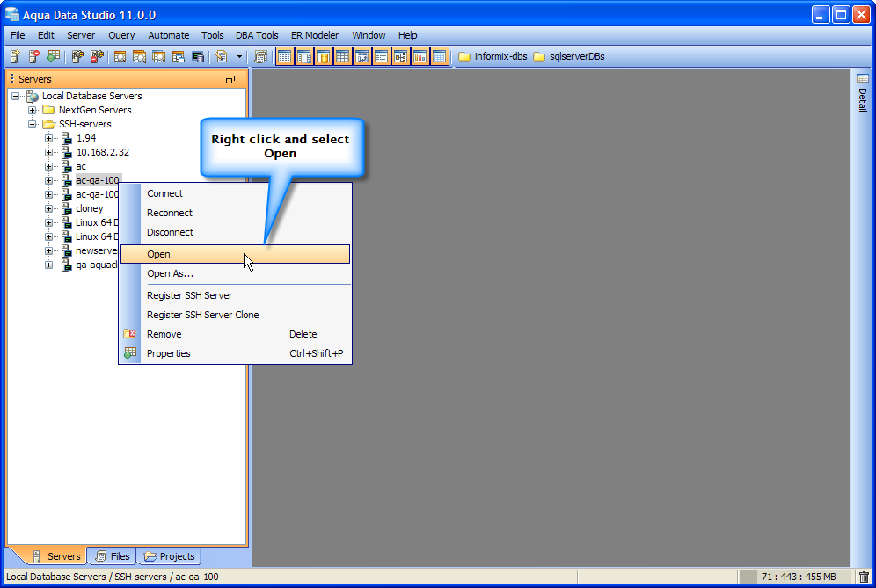Click the calculator-style icon before the toggle group
This screenshot has width=876, height=588.
tap(261, 56)
